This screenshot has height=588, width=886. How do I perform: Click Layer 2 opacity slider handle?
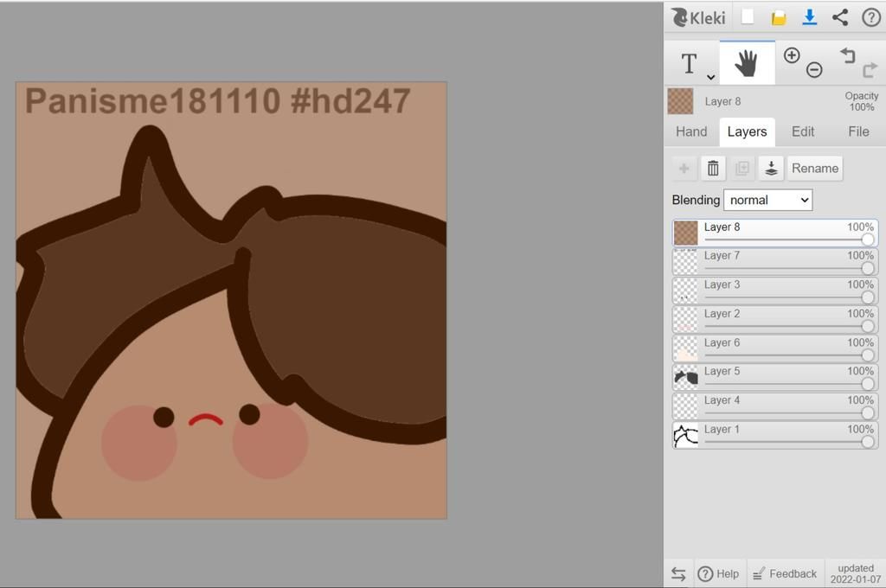pos(868,326)
